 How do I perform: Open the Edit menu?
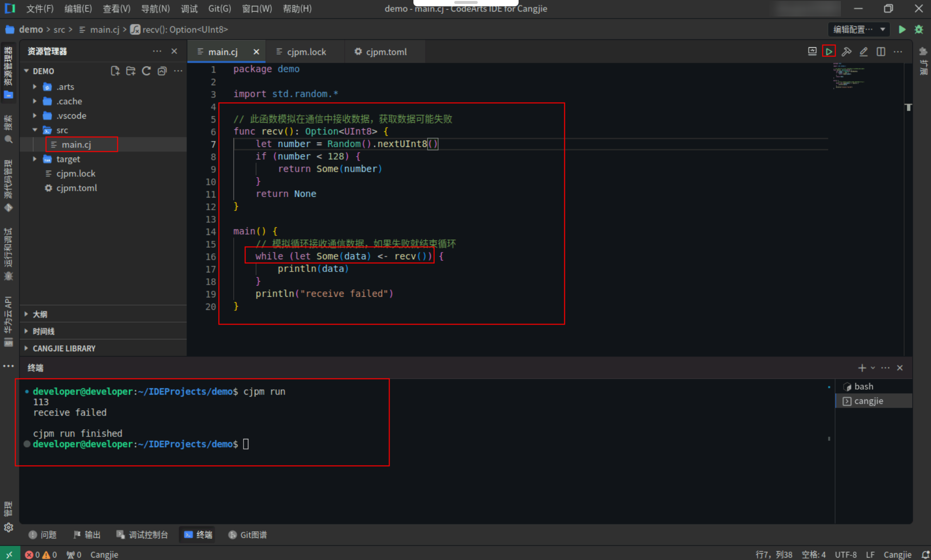pyautogui.click(x=78, y=9)
